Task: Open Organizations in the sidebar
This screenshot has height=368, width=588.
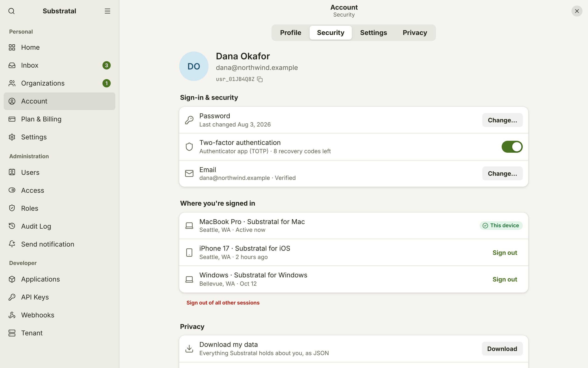Action: 59,83
